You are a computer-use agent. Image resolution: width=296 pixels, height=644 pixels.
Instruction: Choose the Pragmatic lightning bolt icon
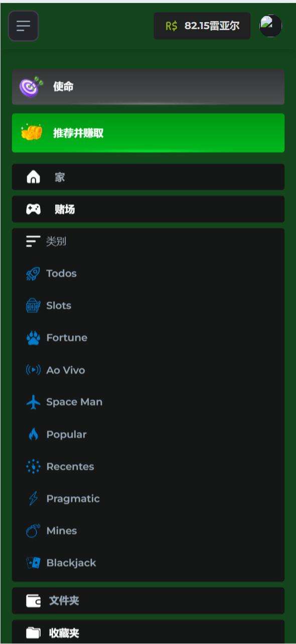[x=33, y=499]
